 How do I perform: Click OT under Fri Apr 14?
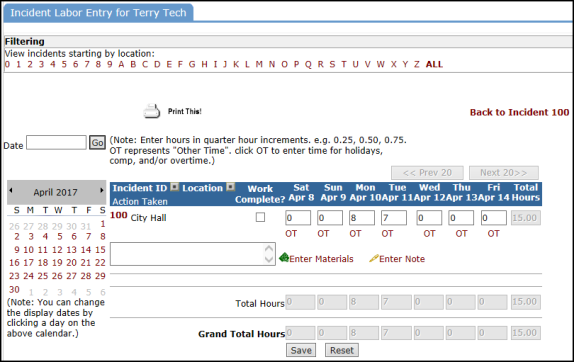point(493,234)
